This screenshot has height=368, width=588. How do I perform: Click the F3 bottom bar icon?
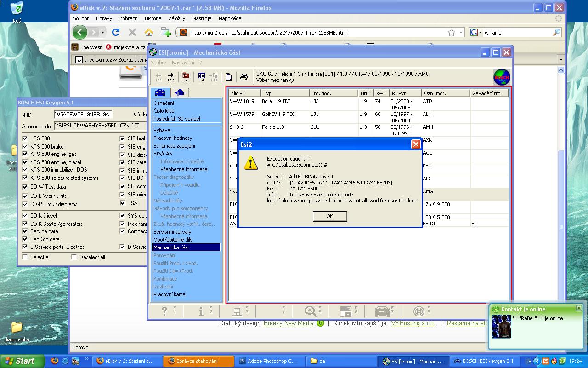pos(237,311)
